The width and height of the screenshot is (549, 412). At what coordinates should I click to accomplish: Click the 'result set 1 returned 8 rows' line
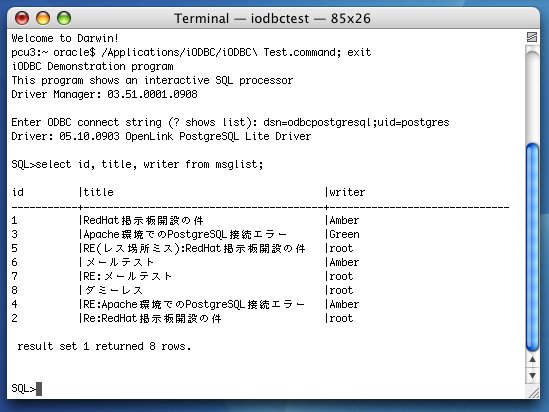(x=104, y=346)
